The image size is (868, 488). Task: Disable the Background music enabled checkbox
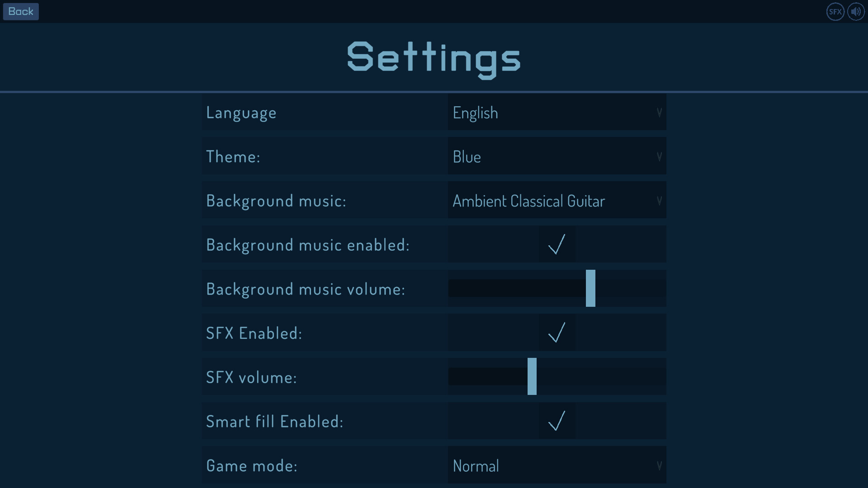pos(557,244)
